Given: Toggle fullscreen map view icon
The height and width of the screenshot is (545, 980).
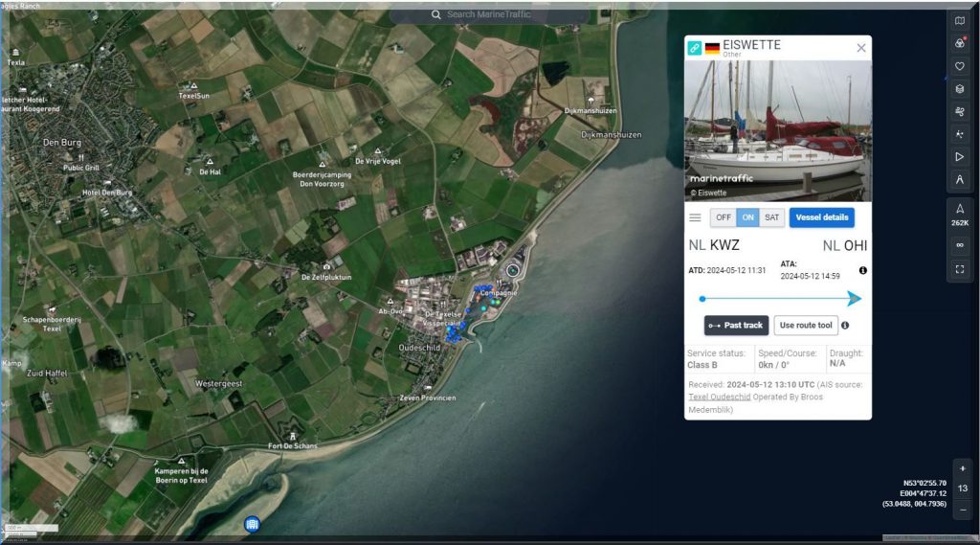Looking at the screenshot, I should coord(960,270).
